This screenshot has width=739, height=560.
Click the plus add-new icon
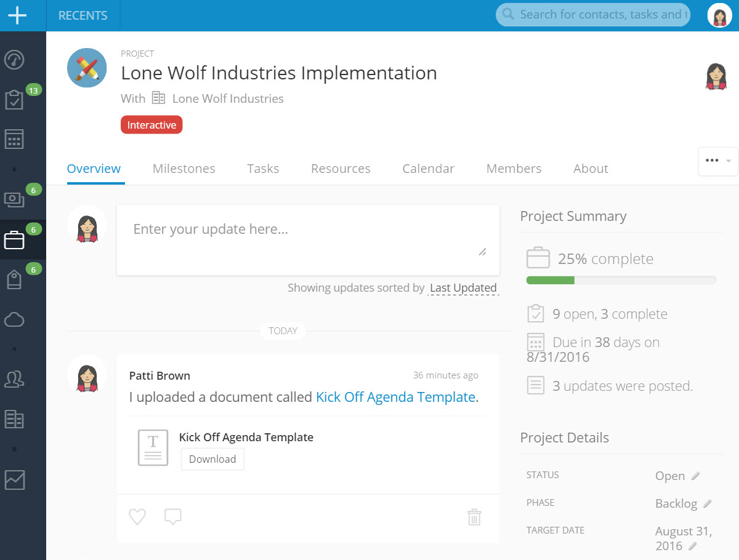(17, 15)
